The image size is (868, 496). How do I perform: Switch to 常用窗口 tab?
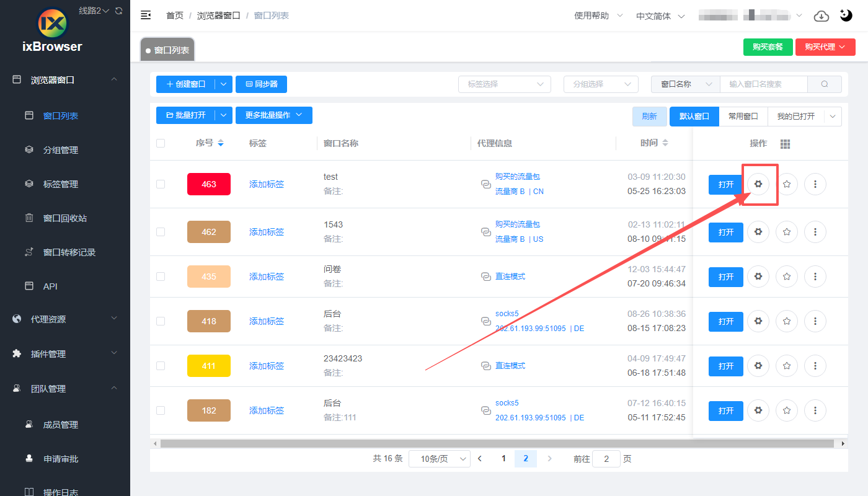(x=743, y=117)
